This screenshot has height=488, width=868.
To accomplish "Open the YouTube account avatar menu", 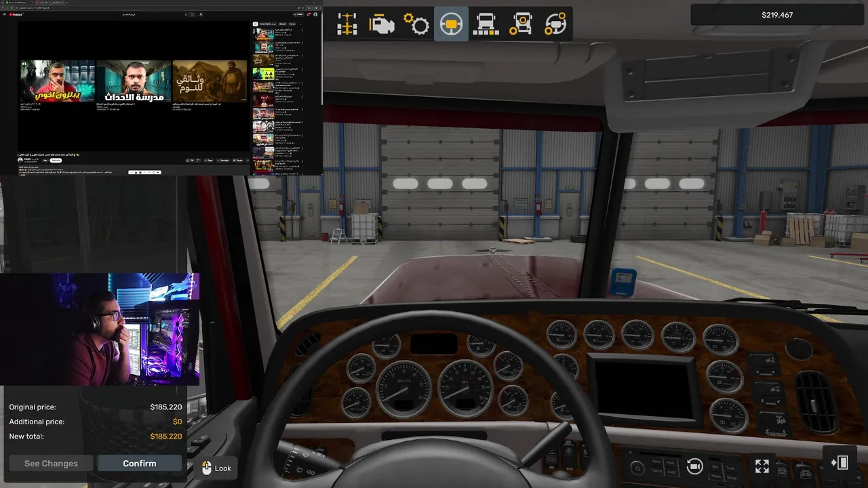I will [315, 14].
